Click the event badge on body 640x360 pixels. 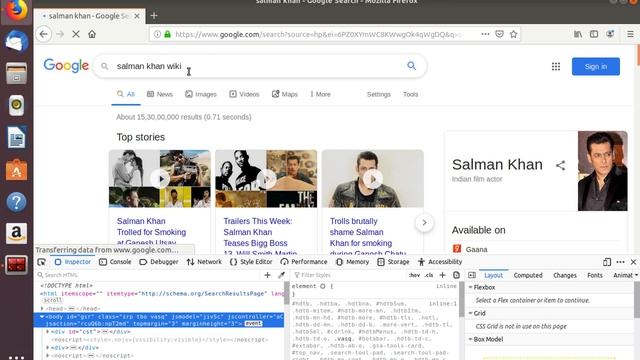[x=253, y=324]
